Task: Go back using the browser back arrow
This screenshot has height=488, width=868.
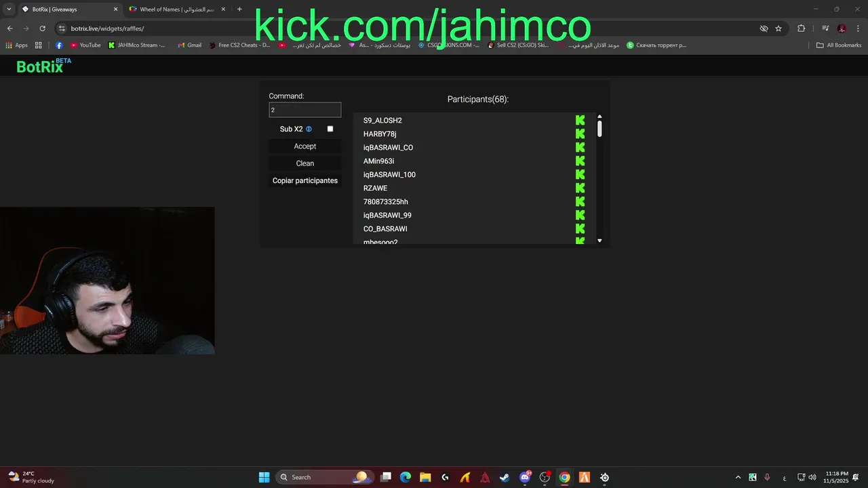Action: click(x=9, y=28)
